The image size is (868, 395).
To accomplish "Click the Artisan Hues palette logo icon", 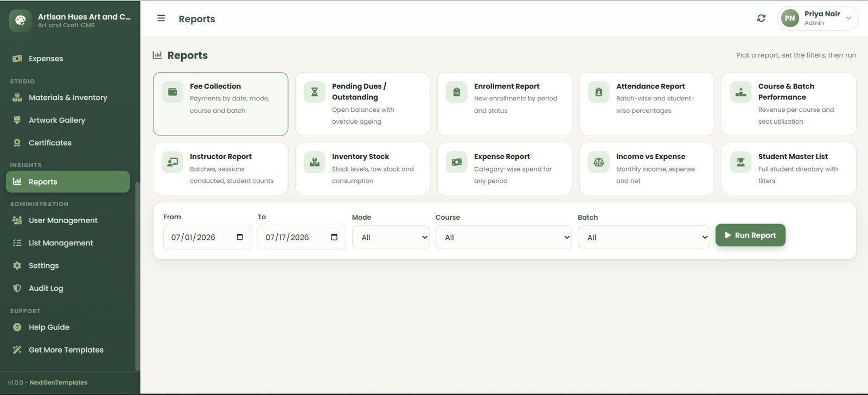I will [x=20, y=21].
